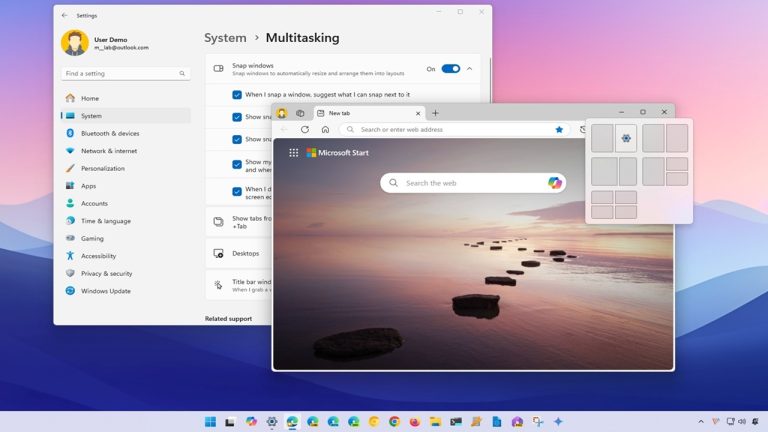The image size is (768, 432).
Task: Uncheck the 'Show my' snapped windows checkbox
Action: pos(237,164)
